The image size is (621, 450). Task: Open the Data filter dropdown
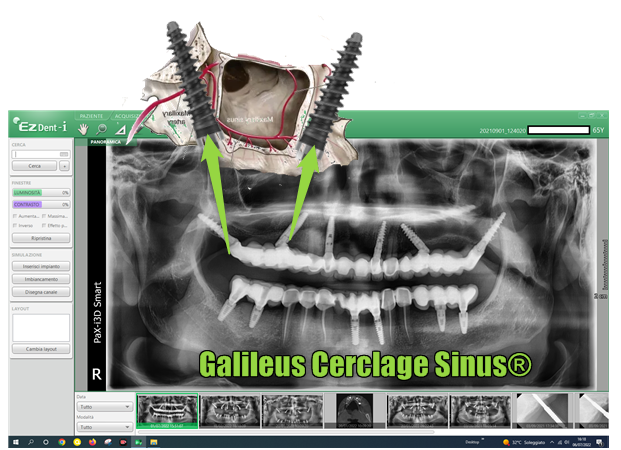pos(105,407)
